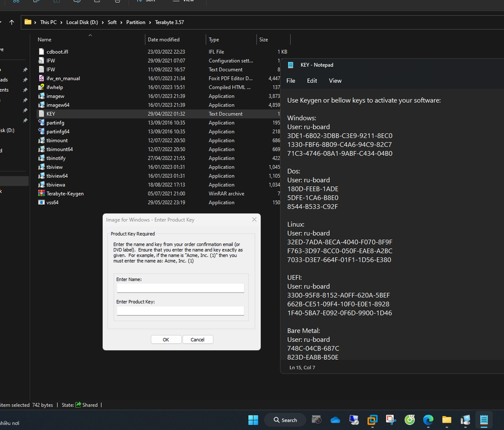This screenshot has width=504, height=430.
Task: Open the Windows Start menu
Action: pyautogui.click(x=253, y=420)
